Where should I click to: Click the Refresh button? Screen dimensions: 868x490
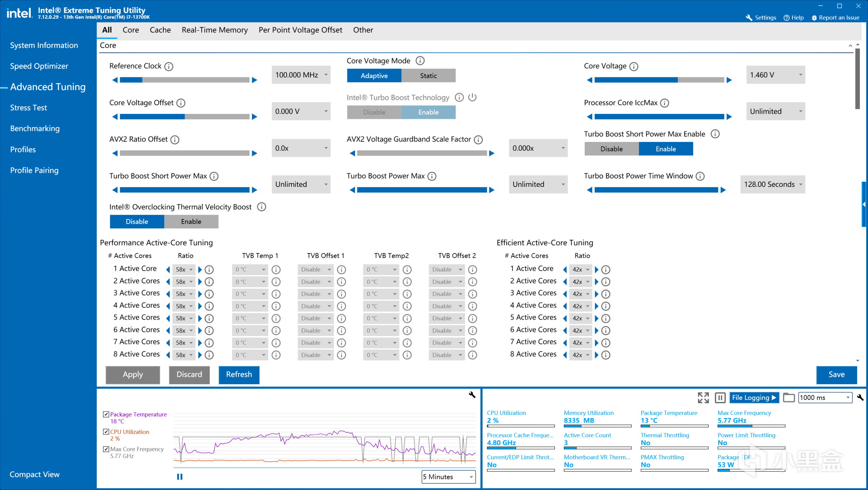(239, 374)
